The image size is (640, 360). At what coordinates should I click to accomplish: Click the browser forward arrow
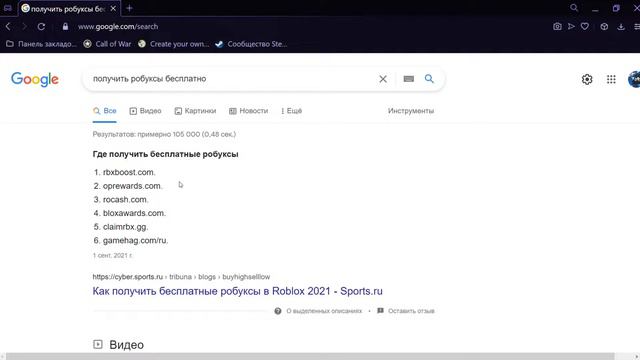click(24, 27)
